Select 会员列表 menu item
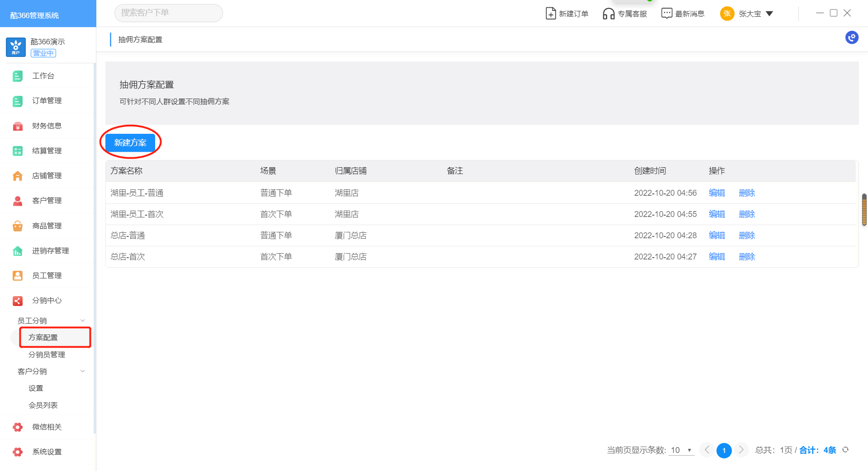 (43, 405)
